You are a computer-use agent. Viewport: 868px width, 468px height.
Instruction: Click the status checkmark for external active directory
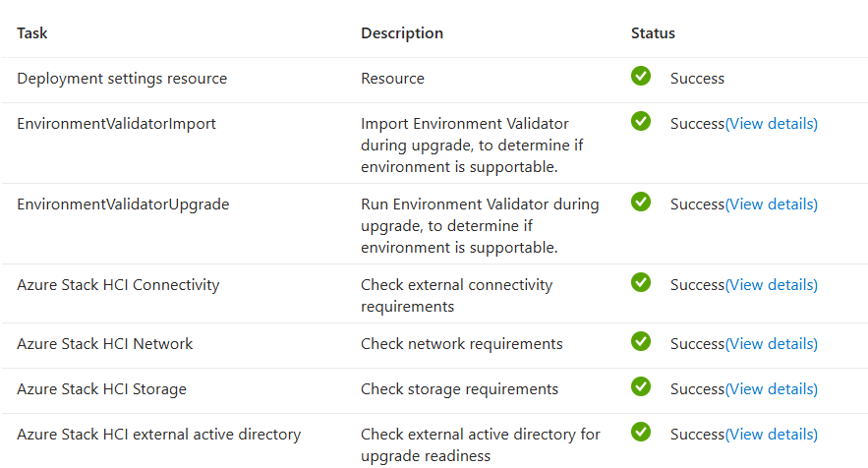[641, 432]
